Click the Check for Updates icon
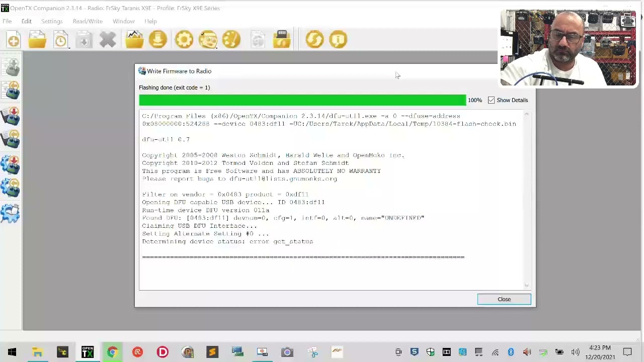The height and width of the screenshot is (362, 644). [314, 40]
